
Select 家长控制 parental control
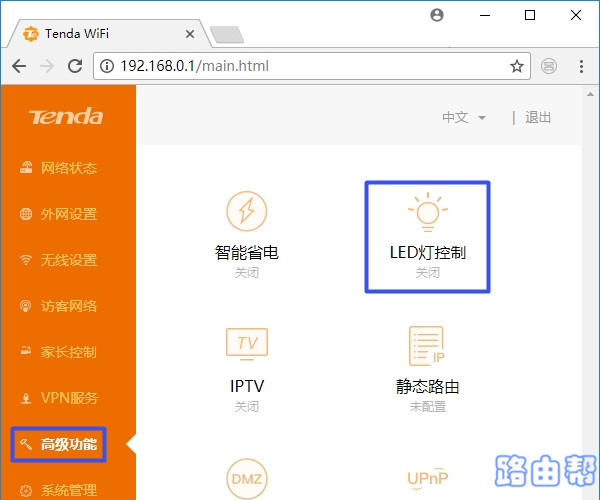[x=68, y=352]
